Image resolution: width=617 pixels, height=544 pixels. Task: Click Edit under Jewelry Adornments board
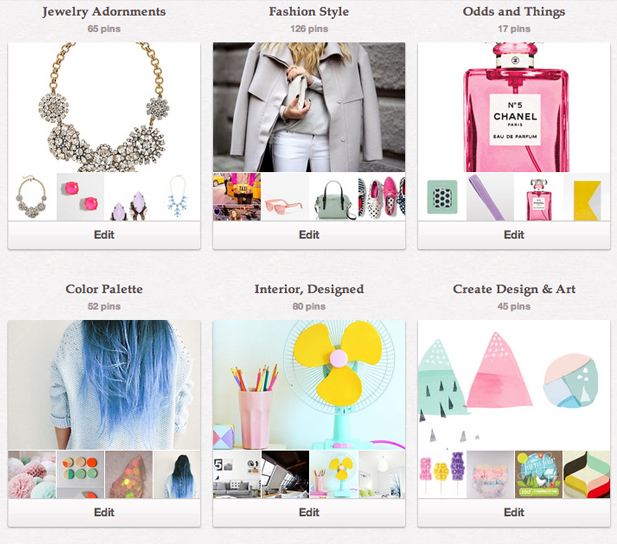pyautogui.click(x=104, y=235)
